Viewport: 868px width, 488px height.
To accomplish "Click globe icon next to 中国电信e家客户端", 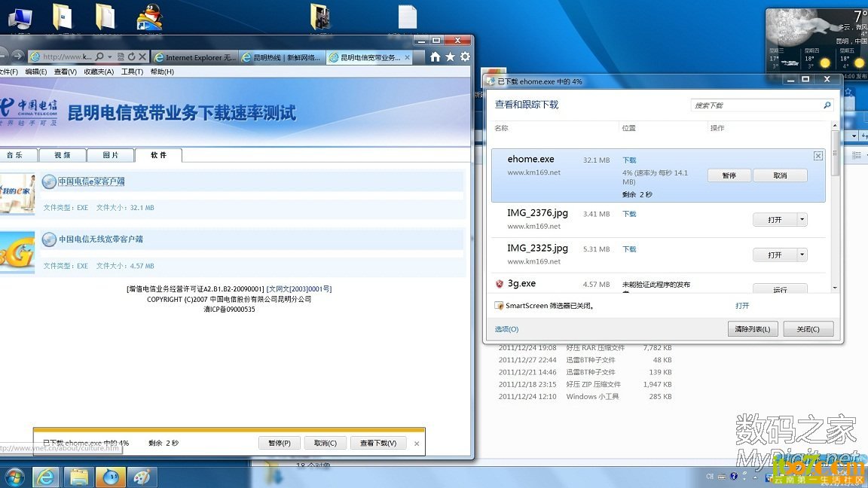I will pyautogui.click(x=49, y=181).
